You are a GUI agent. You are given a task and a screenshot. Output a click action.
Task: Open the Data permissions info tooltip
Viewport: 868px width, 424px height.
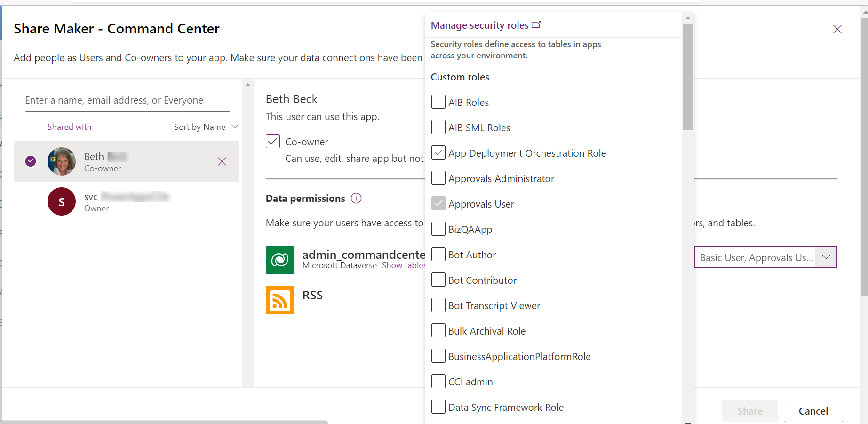coord(356,198)
